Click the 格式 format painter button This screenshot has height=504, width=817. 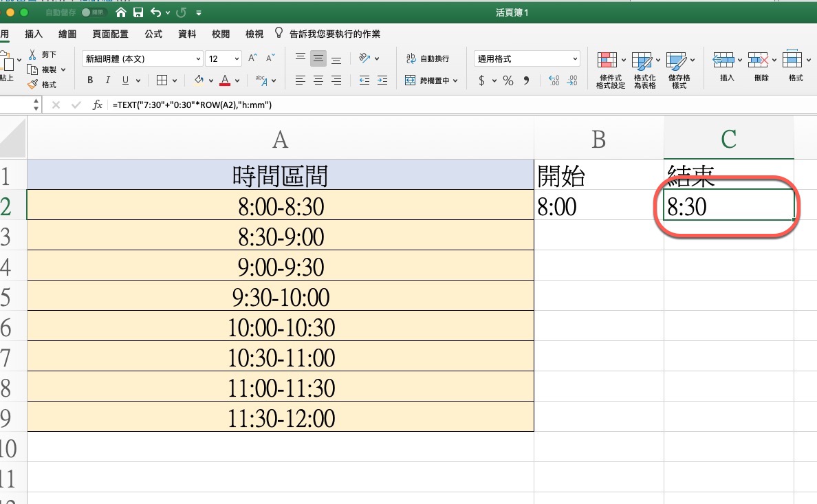point(43,85)
